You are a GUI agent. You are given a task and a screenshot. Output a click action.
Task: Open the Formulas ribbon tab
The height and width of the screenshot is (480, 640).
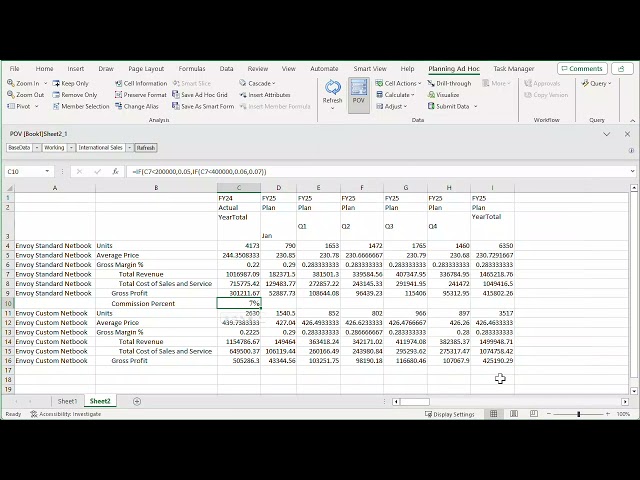point(192,69)
